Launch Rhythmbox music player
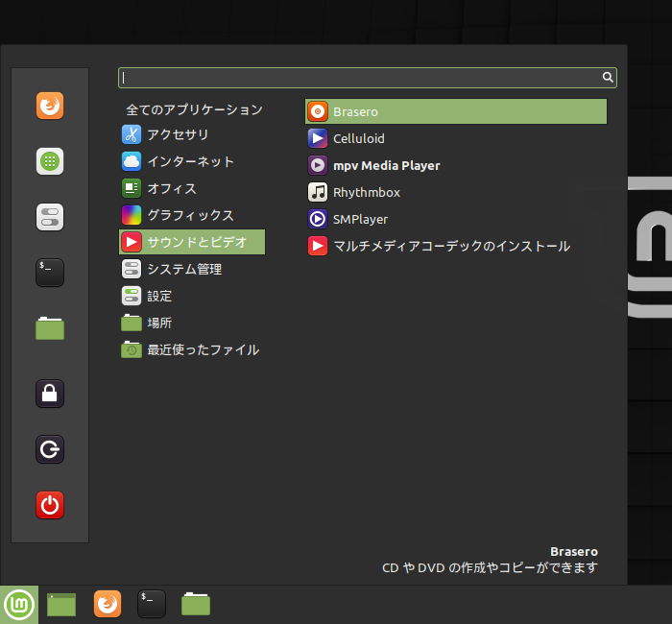The image size is (672, 624). (x=456, y=192)
